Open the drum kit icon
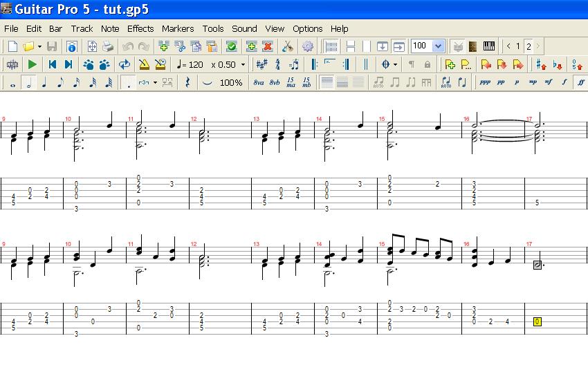The image size is (588, 365). [458, 46]
